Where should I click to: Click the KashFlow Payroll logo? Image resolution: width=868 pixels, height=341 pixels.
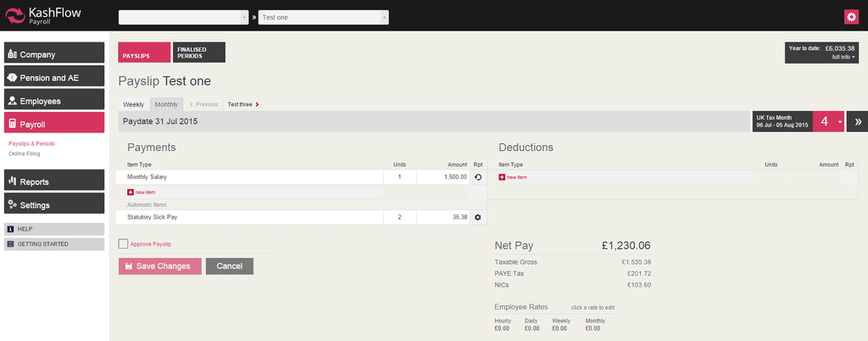click(42, 18)
